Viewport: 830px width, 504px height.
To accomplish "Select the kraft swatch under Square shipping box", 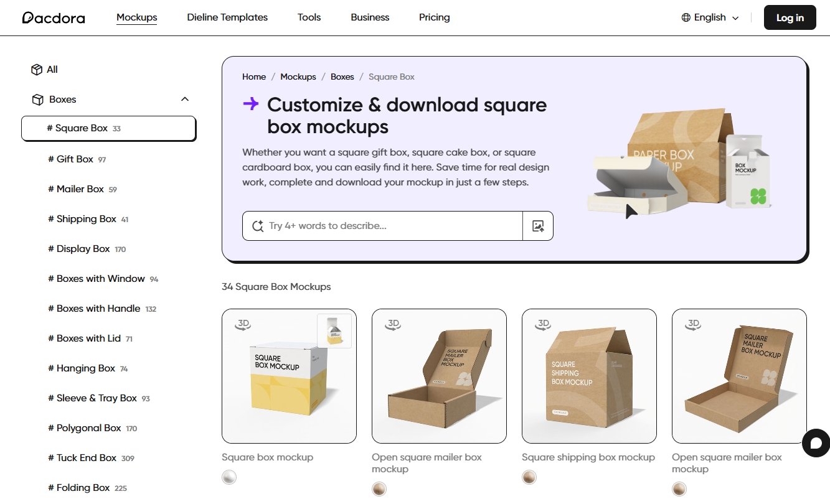I will coord(529,477).
